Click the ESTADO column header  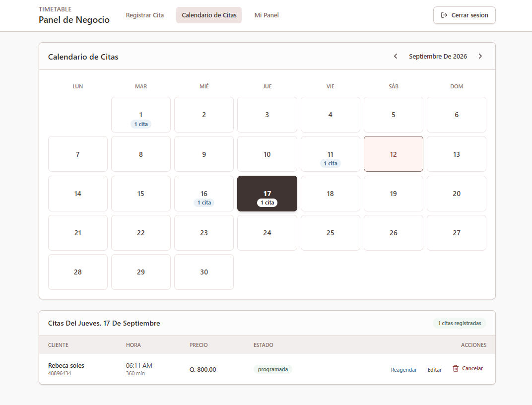pos(264,345)
